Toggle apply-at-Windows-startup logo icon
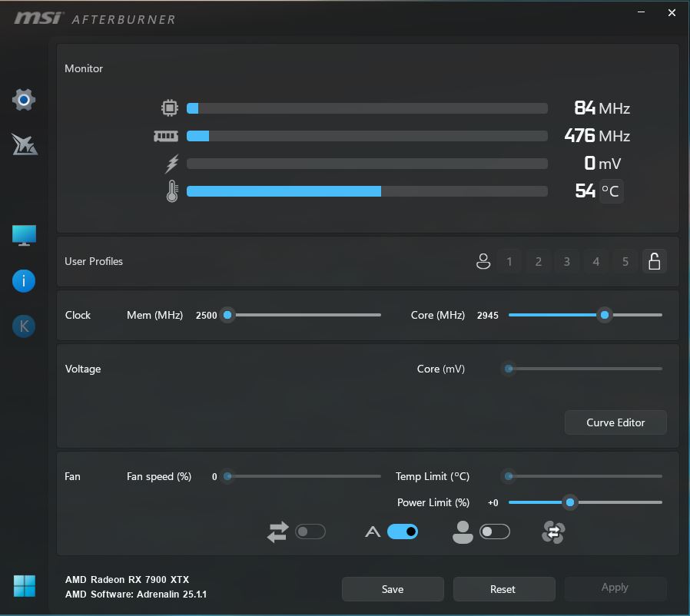This screenshot has width=690, height=616. tap(24, 585)
